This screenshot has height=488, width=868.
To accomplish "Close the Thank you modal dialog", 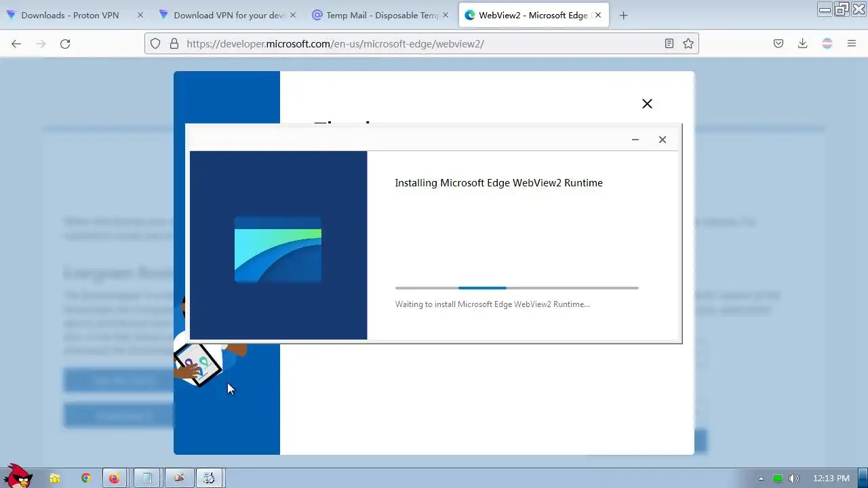I will (x=647, y=104).
